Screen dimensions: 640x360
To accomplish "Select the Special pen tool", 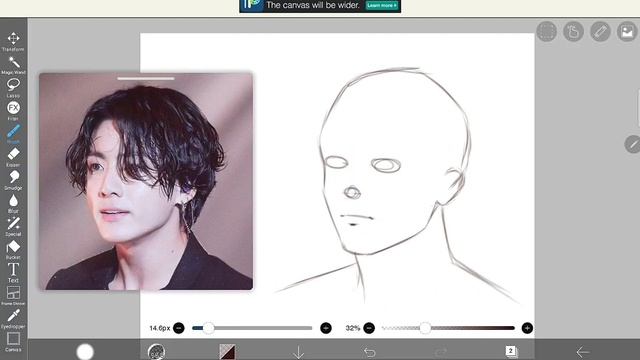I will [x=13, y=227].
